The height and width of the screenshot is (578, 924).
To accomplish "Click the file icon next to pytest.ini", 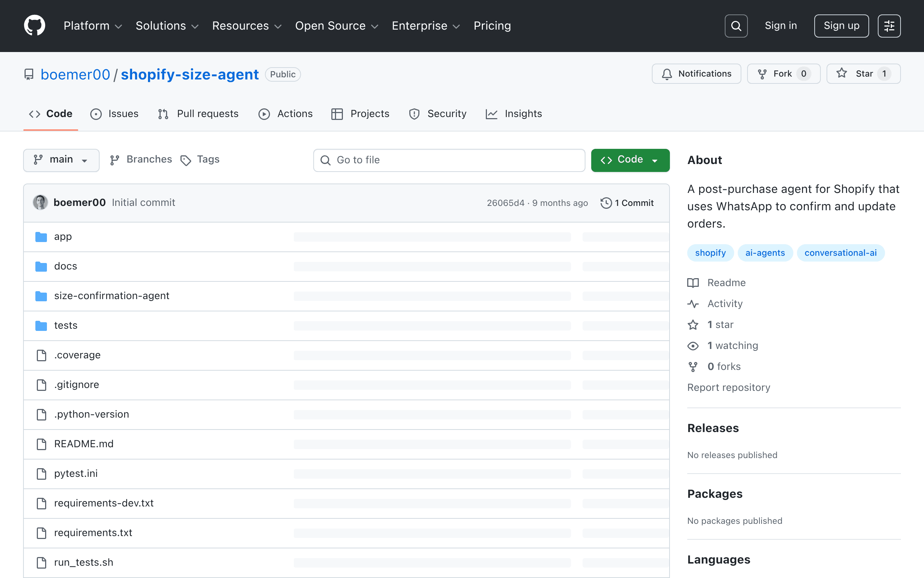I will point(41,474).
